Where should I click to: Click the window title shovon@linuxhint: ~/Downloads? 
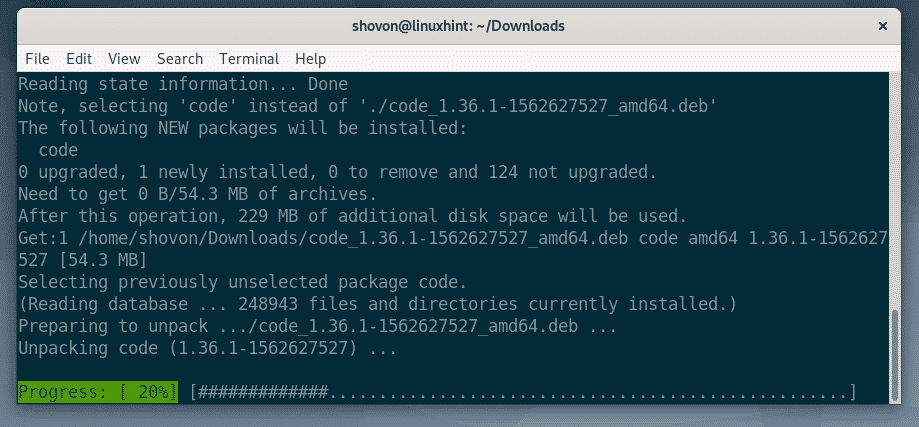click(x=459, y=25)
